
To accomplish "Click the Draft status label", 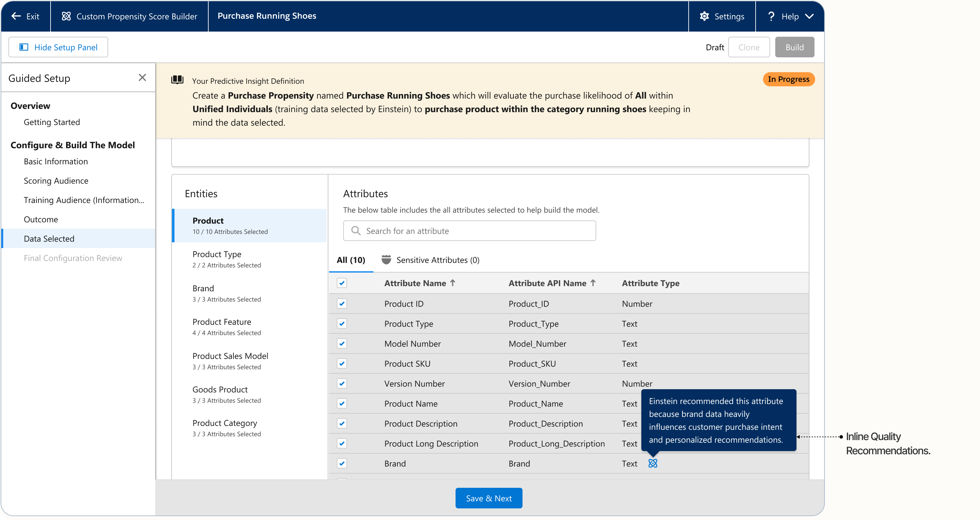I will coord(714,47).
